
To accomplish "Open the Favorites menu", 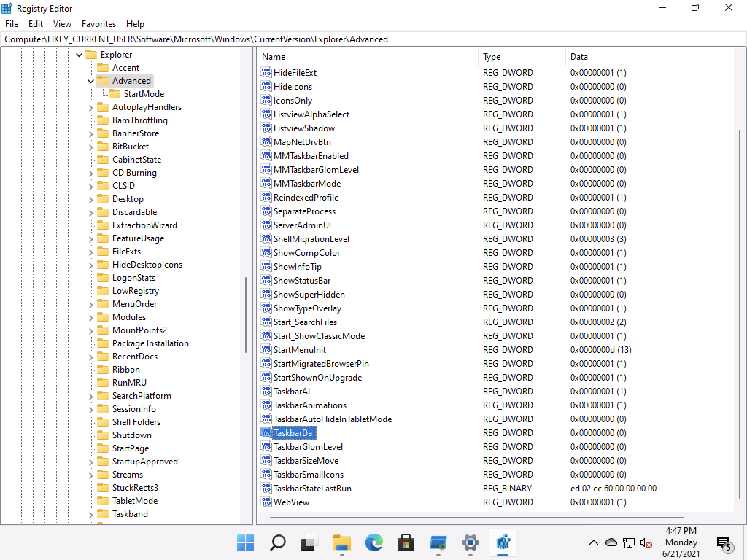I will coord(98,24).
